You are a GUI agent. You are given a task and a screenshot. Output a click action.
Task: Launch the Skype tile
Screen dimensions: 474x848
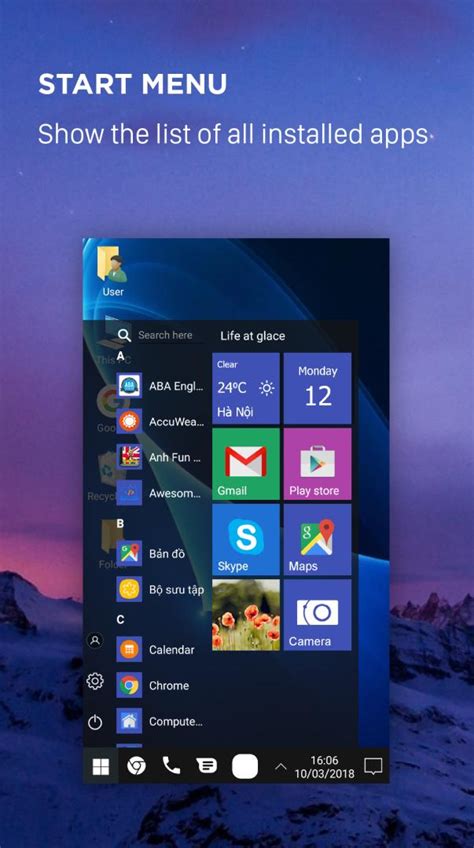click(246, 539)
